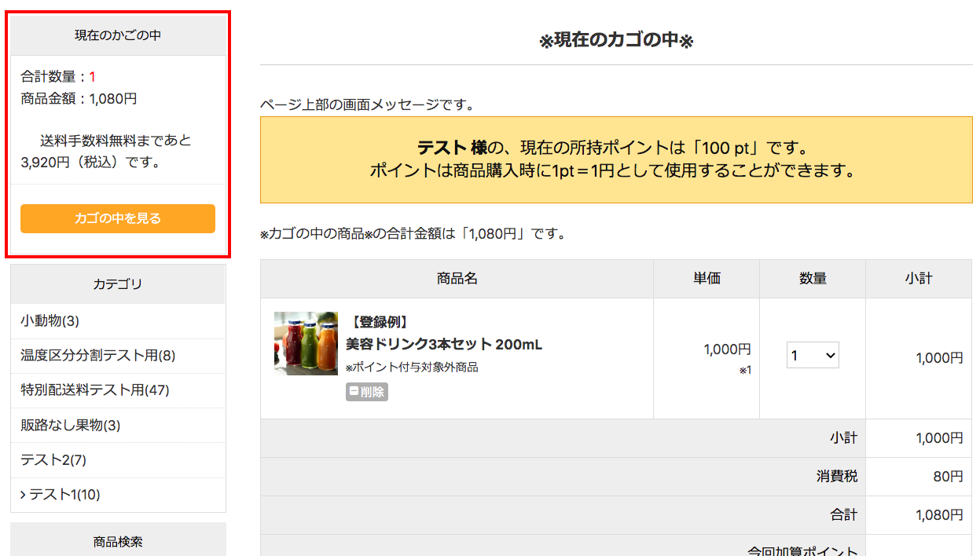Screen dimensions: 980x556
Task: Click the 商品検索 sidebar header
Action: (x=118, y=541)
